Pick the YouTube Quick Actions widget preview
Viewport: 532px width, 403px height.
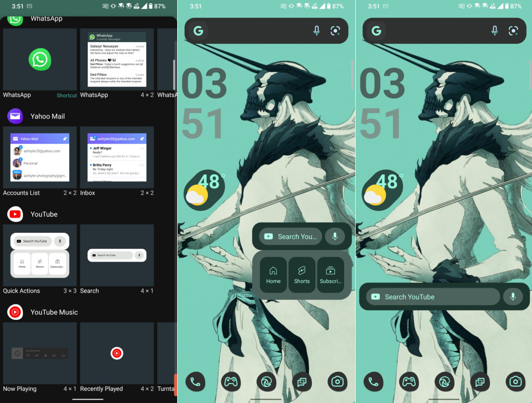40,255
